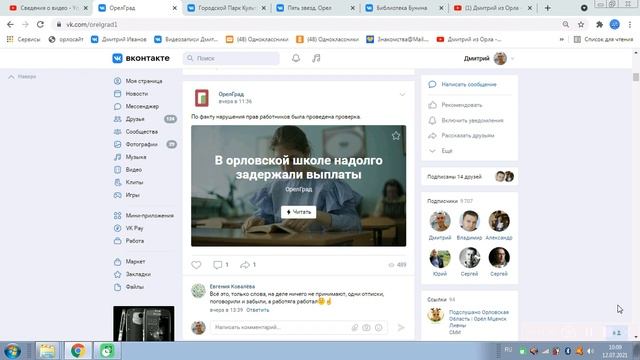640x360 pixels.
Task: Open Chrome zoom magnifier icon in address bar
Action: tap(566, 24)
